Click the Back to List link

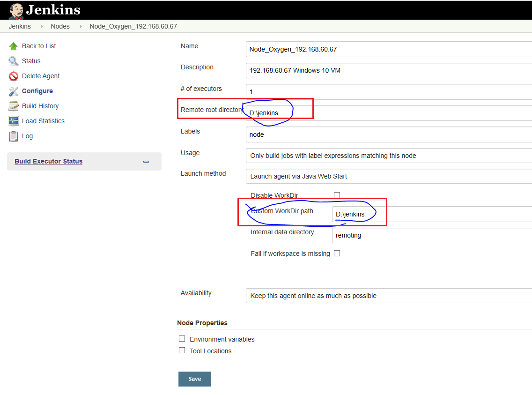click(39, 46)
